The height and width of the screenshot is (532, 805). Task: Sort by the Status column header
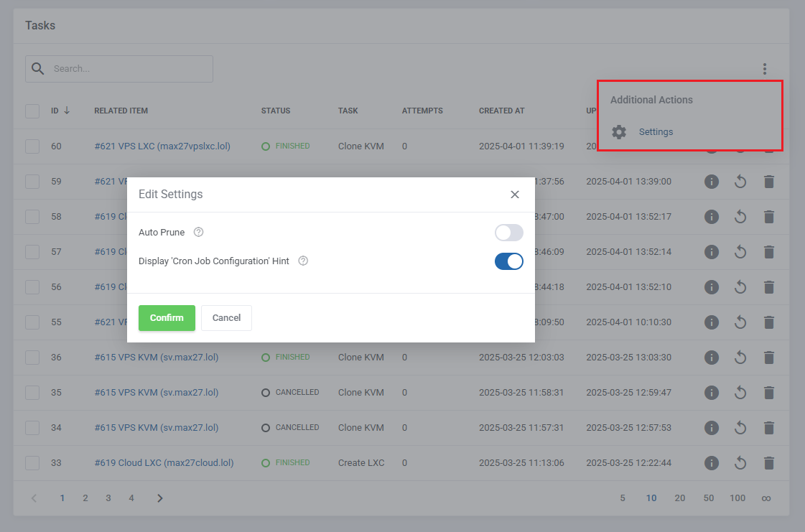[276, 111]
